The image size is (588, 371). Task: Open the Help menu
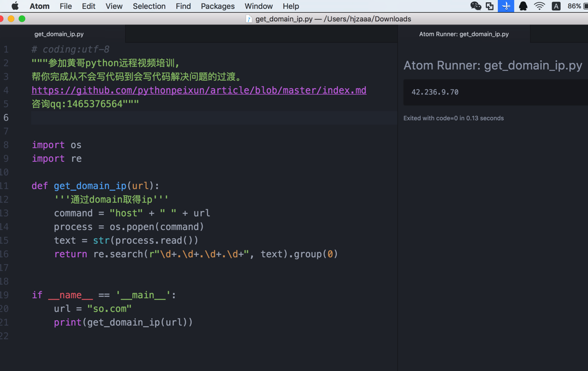[x=290, y=6]
